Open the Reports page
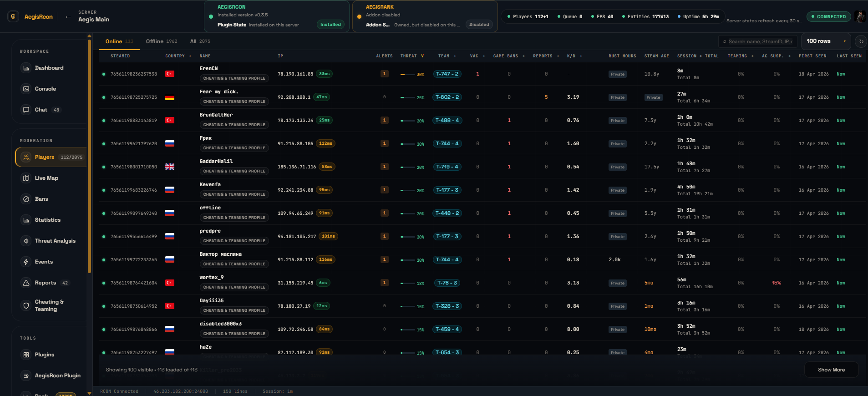 46,283
